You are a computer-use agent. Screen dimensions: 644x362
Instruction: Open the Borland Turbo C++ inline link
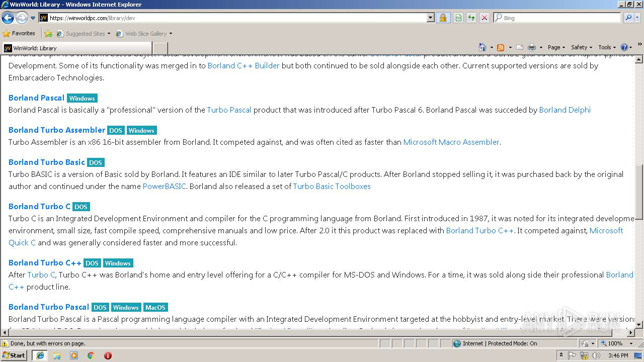pos(480,230)
